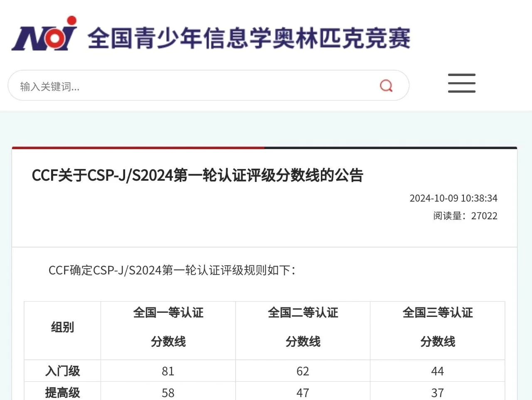Open the hamburger menu
Viewport: 532px width, 400px height.
(x=462, y=83)
